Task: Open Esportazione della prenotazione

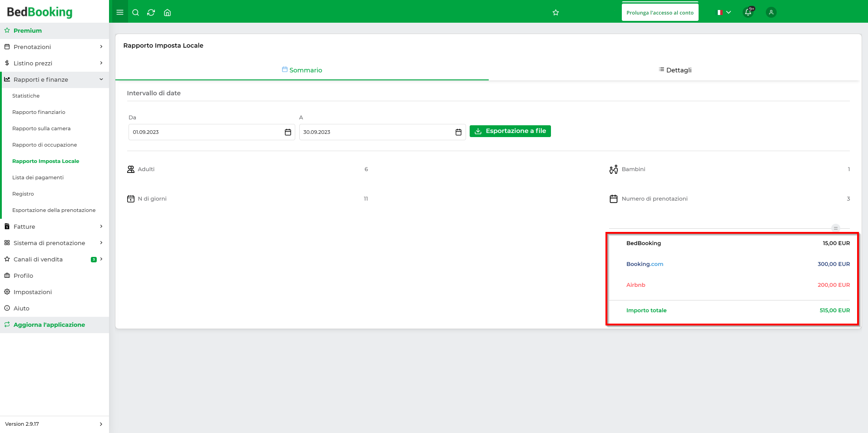Action: coord(54,210)
